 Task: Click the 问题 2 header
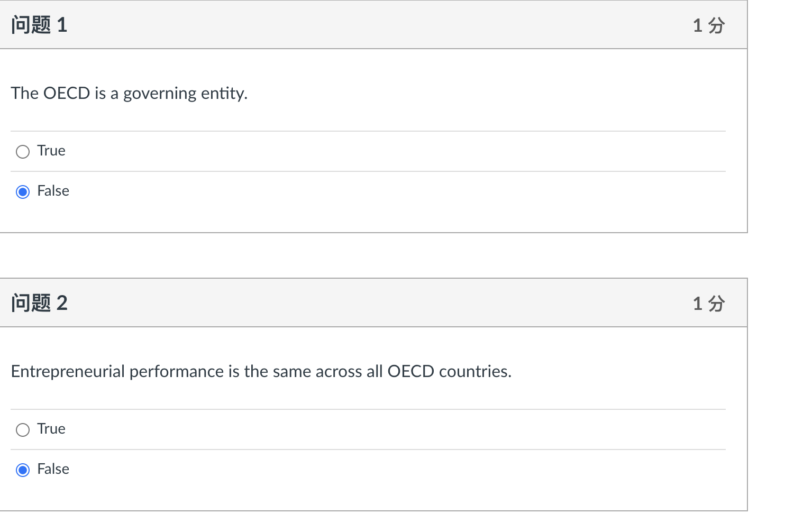(x=40, y=302)
